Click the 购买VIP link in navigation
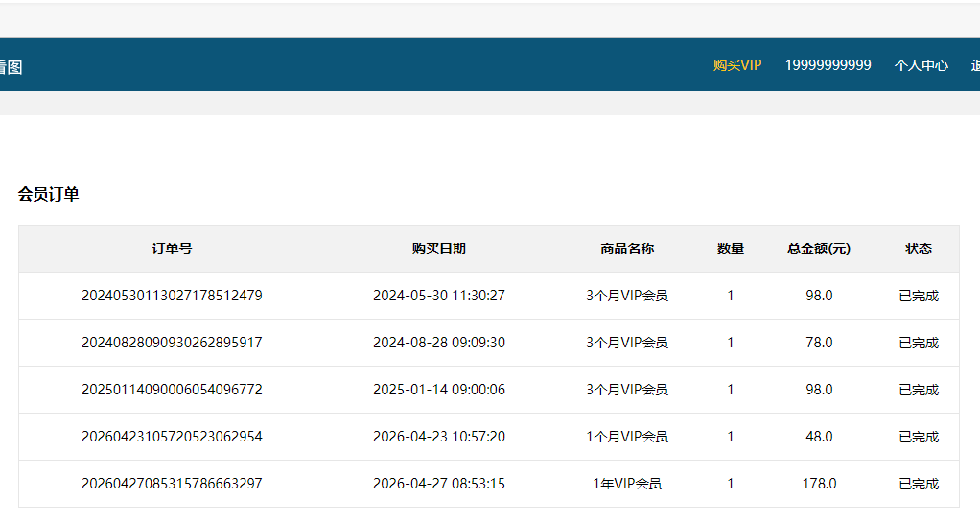980x524 pixels. click(x=736, y=65)
